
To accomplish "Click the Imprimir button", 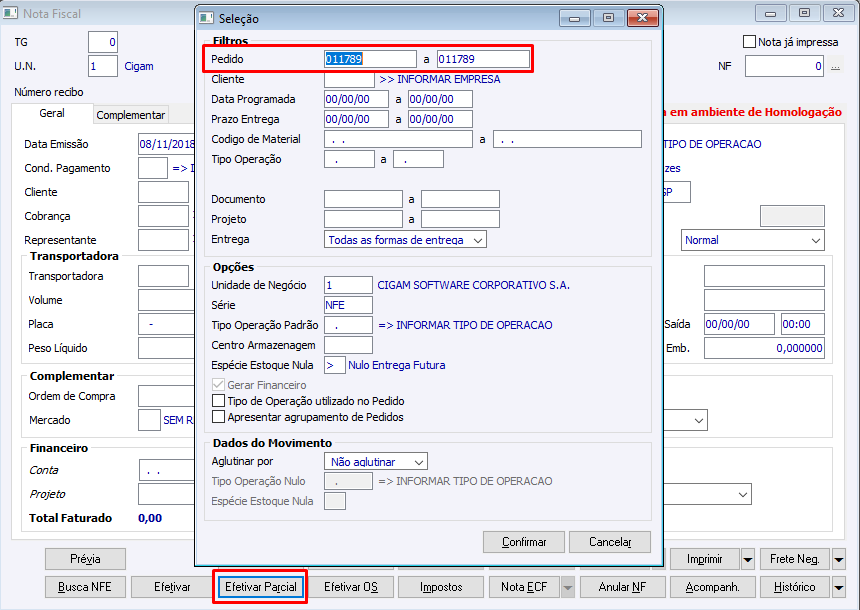I will click(705, 559).
